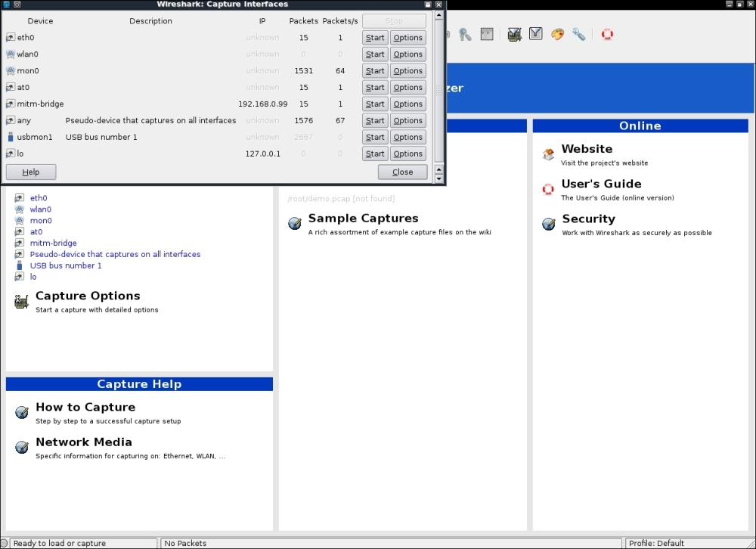The width and height of the screenshot is (756, 549).
Task: Click the dialog scrollbar up arrow at top
Action: [x=438, y=15]
